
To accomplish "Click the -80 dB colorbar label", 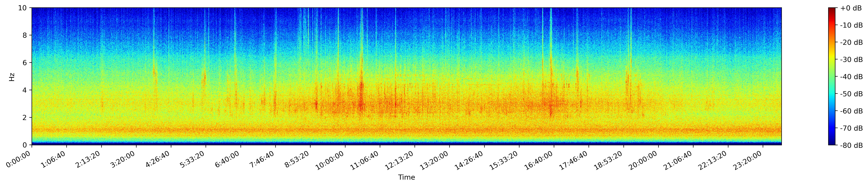I will point(851,145).
